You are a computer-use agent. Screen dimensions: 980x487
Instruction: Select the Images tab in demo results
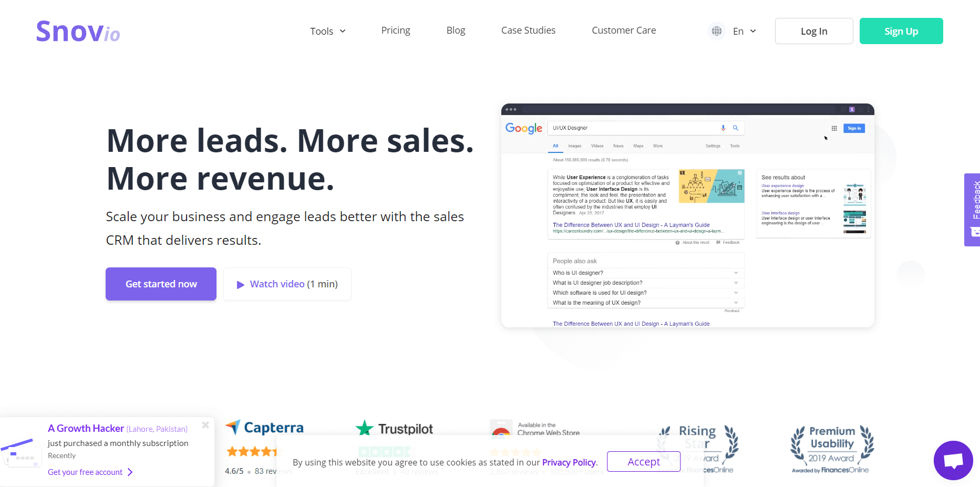click(x=574, y=146)
